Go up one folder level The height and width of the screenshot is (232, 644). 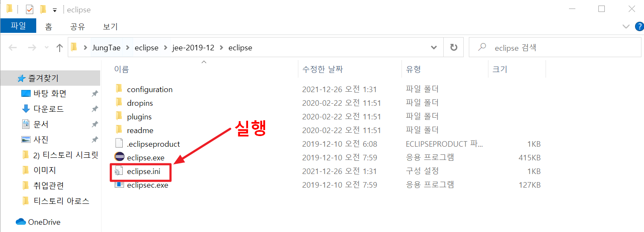60,48
